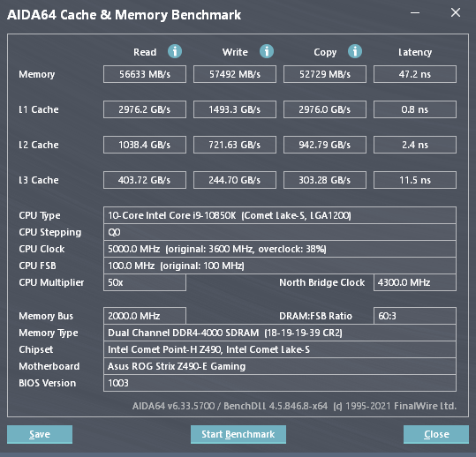Click the L3 Cache Latency 11.5 ns field

point(415,180)
